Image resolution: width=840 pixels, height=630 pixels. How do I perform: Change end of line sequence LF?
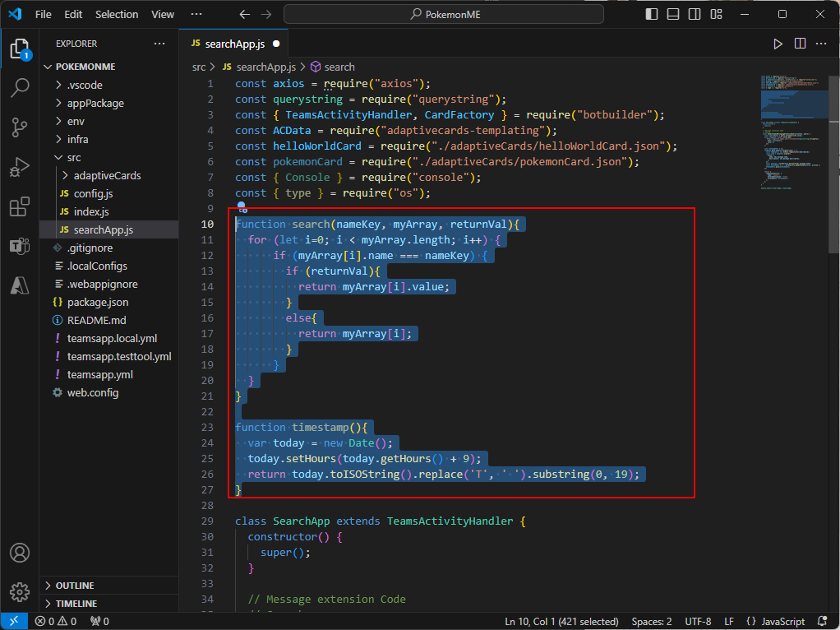(729, 622)
